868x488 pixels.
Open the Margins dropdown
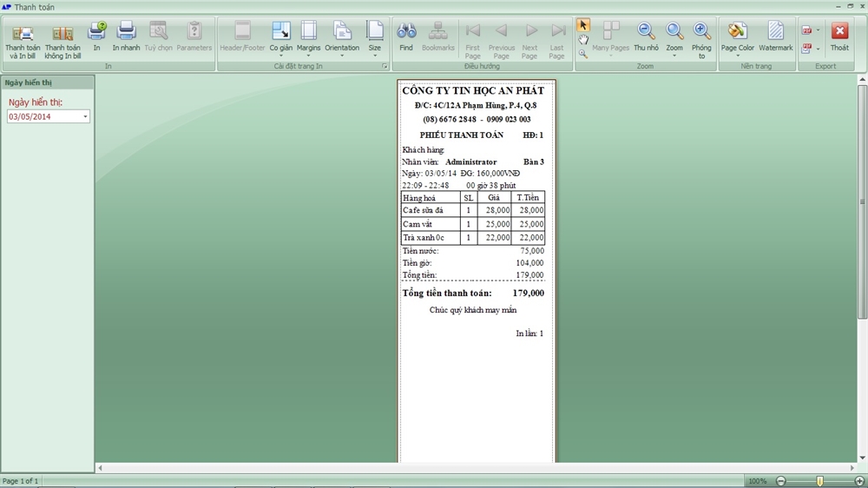(x=308, y=39)
